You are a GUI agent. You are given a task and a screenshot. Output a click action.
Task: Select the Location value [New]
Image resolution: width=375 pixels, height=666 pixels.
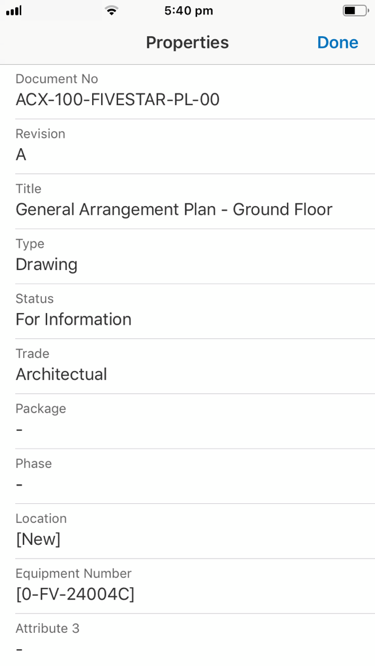click(x=38, y=539)
